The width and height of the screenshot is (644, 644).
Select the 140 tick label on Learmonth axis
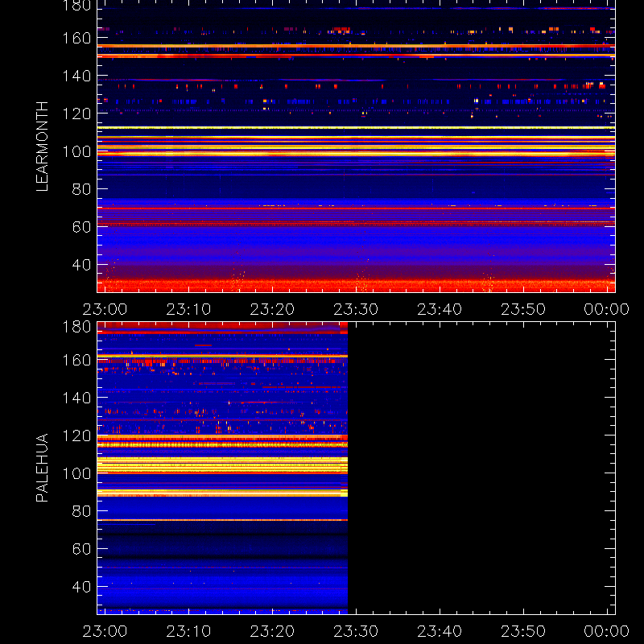pos(76,76)
